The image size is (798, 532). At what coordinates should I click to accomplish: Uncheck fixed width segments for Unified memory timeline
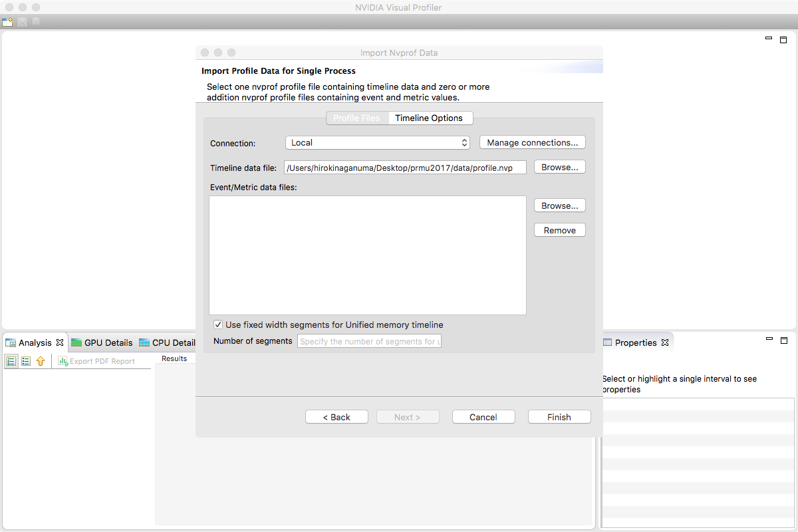[x=218, y=324]
